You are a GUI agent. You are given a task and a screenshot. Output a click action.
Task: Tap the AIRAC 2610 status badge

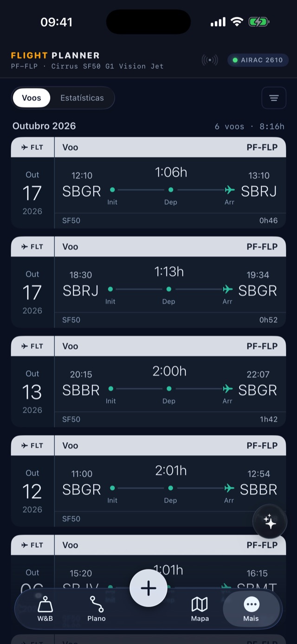[258, 60]
